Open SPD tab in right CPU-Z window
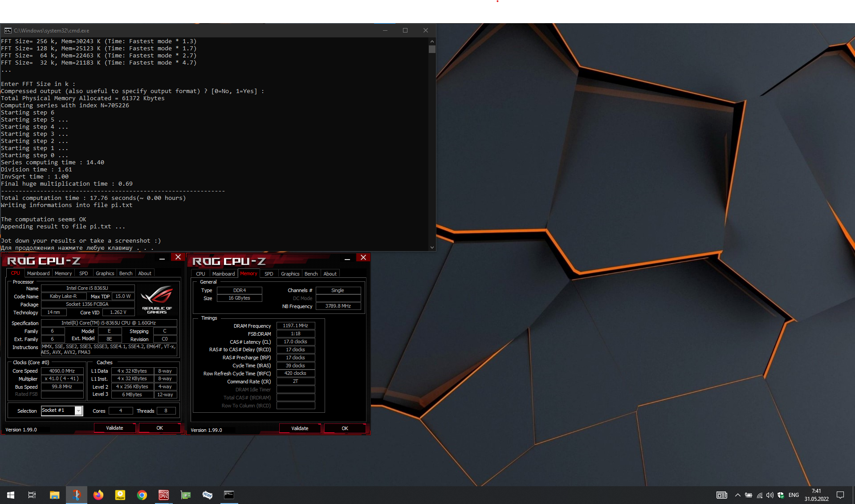 269,274
